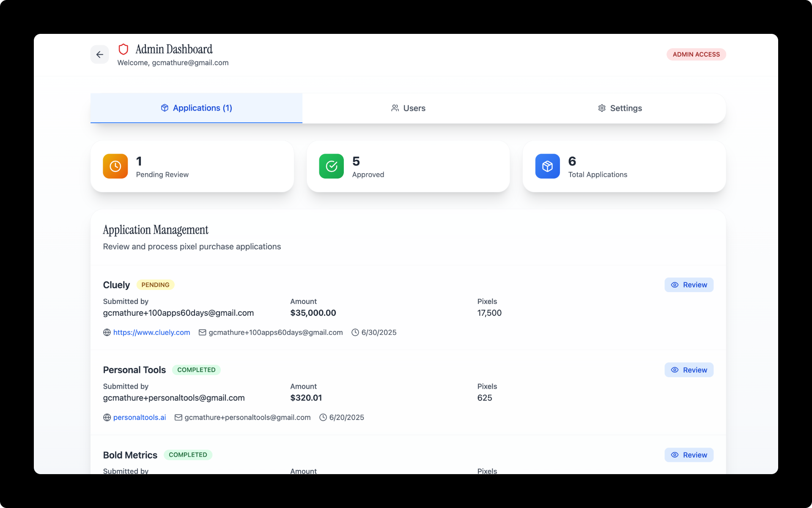Click the back arrow button

pos(99,55)
